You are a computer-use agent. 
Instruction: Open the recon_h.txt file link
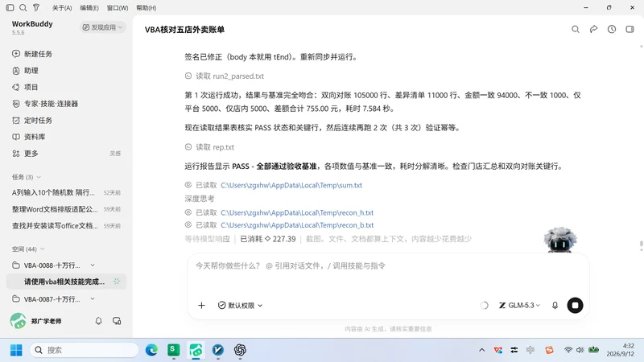pyautogui.click(x=297, y=212)
